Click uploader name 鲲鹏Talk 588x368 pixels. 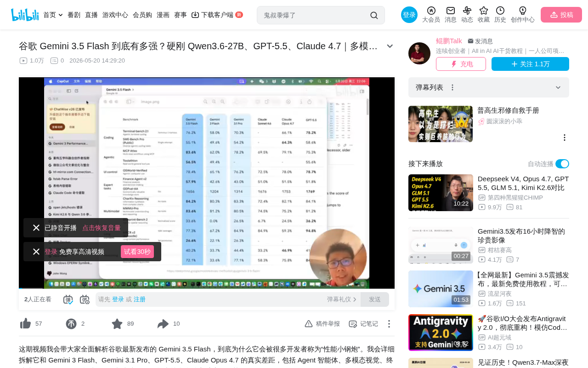tap(449, 41)
